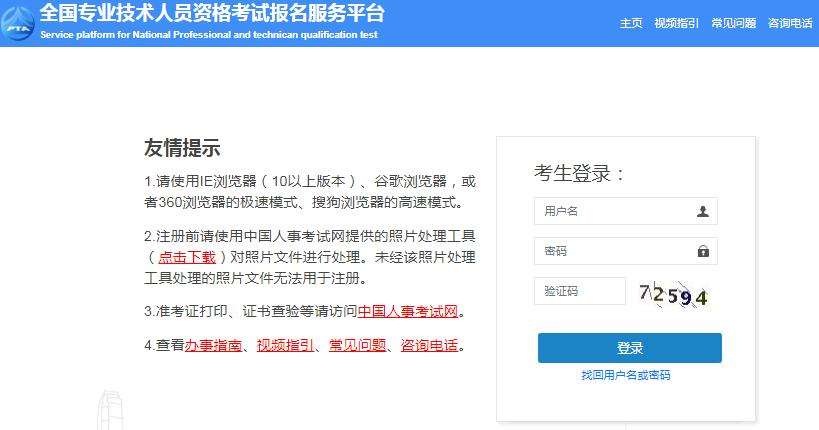This screenshot has width=819, height=430.
Task: Open 视频指引 in the top navigation bar
Action: (675, 23)
